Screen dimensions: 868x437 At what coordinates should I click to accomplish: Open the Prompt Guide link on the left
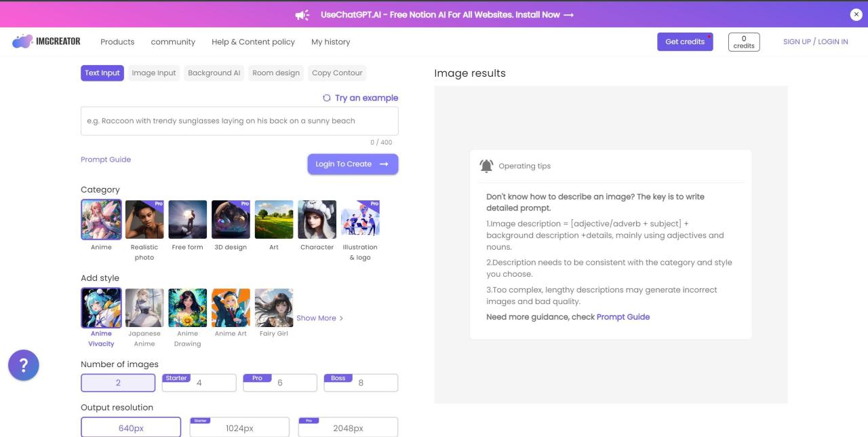(106, 159)
